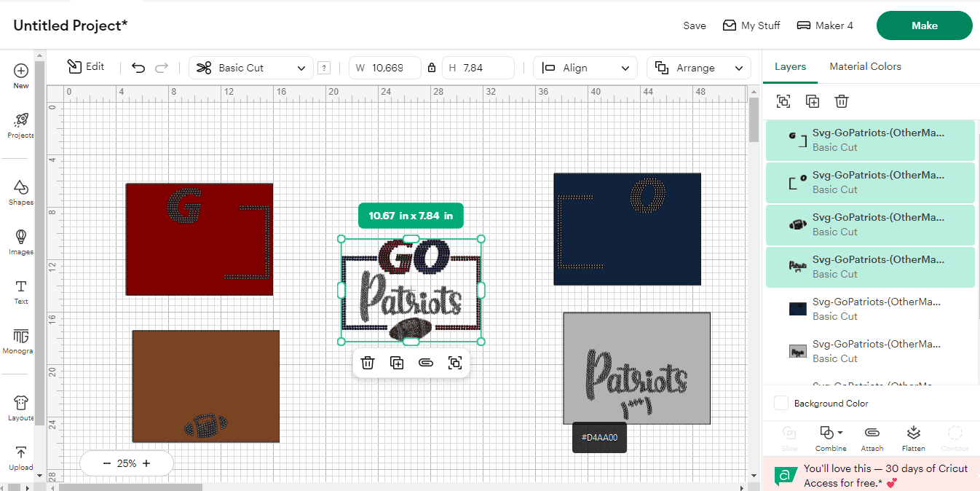This screenshot has height=491, width=980.
Task: Open My Stuff
Action: [x=751, y=25]
